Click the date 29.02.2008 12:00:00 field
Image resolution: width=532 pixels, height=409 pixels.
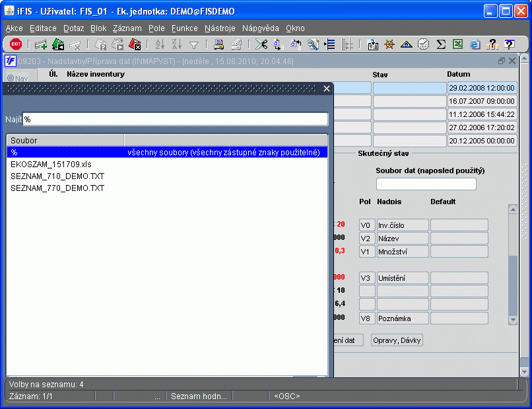[x=482, y=88]
